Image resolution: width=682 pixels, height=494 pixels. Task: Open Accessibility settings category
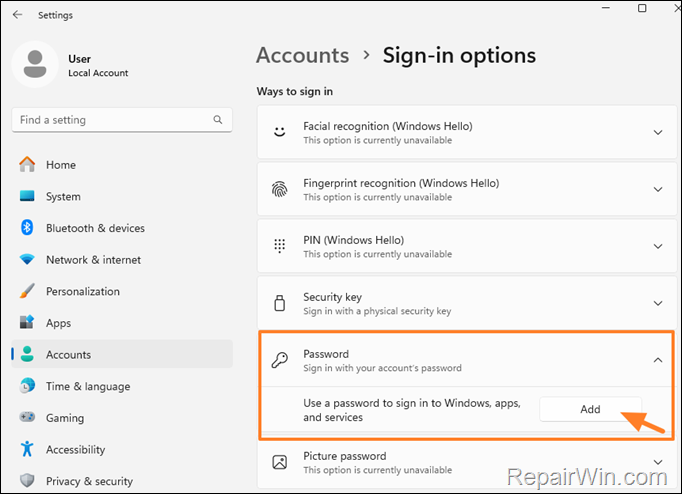[x=122, y=449]
